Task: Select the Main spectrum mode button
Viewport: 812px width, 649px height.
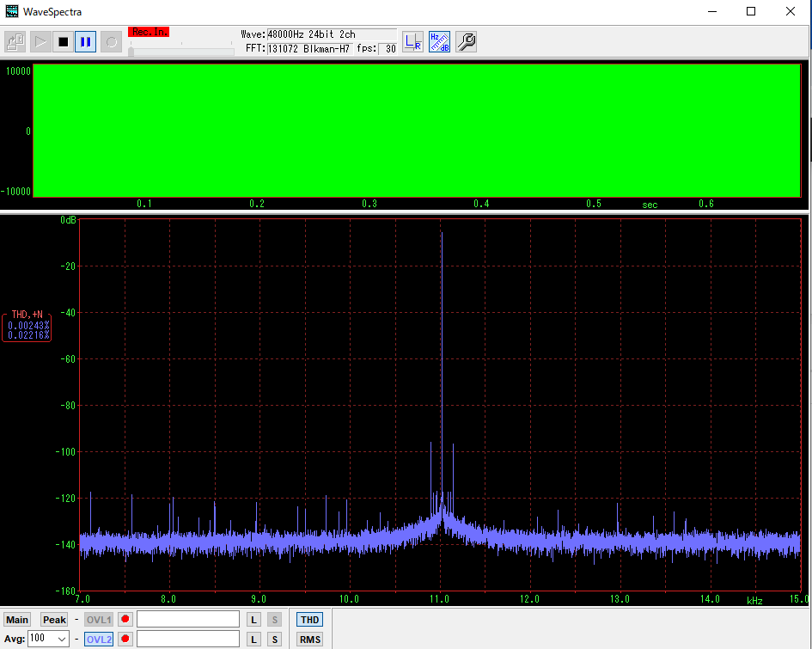Action: (17, 620)
